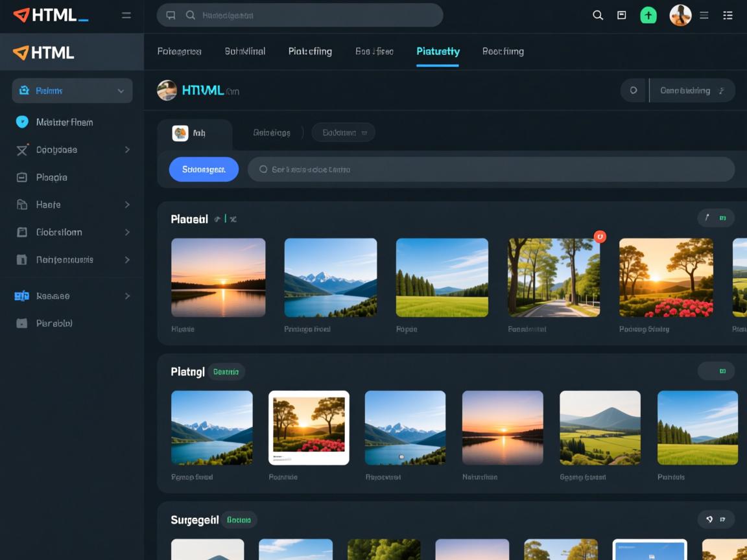The width and height of the screenshot is (747, 560).
Task: Expand the Cooydase sidebar item chevron
Action: click(127, 150)
